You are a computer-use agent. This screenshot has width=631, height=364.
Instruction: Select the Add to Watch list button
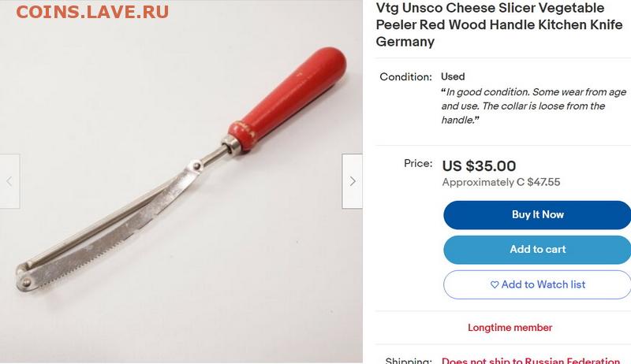pos(537,285)
